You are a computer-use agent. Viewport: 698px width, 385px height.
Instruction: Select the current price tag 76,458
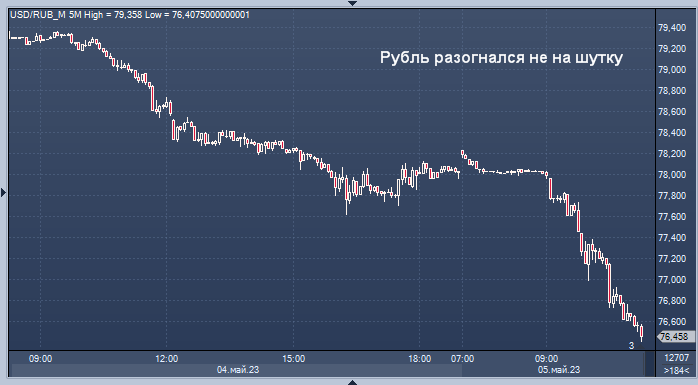[675, 337]
